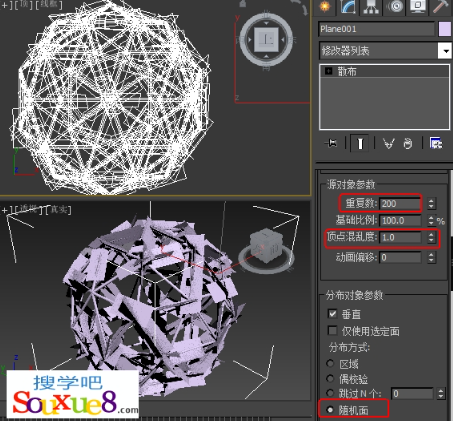Open the Hierarchy panel tab
The height and width of the screenshot is (421, 453).
(x=371, y=7)
